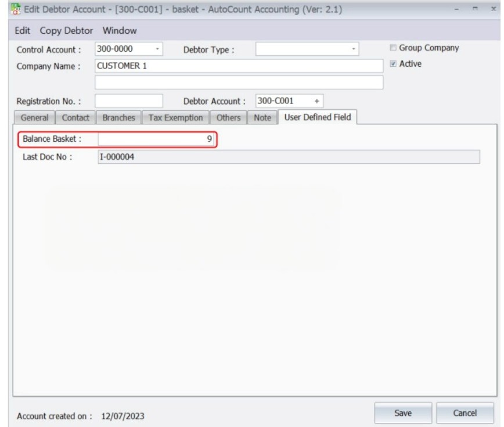Image resolution: width=504 pixels, height=427 pixels.
Task: Tick the Group Company checkbox
Action: tap(393, 48)
